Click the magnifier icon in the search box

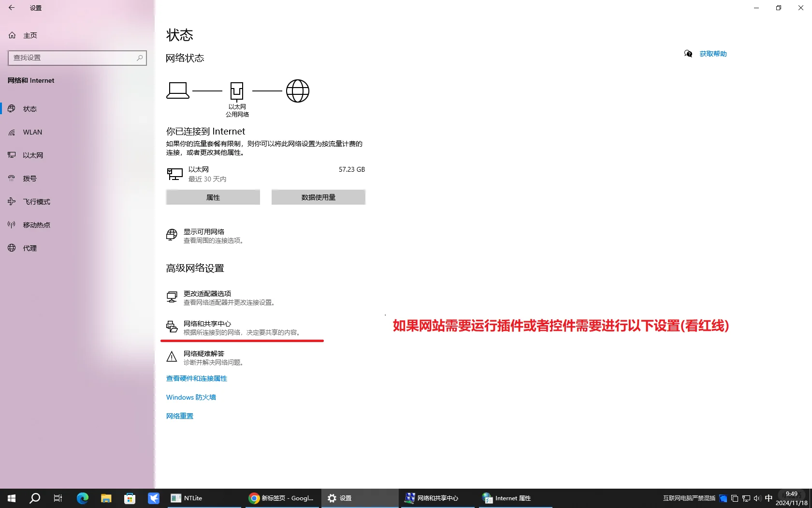(x=140, y=58)
